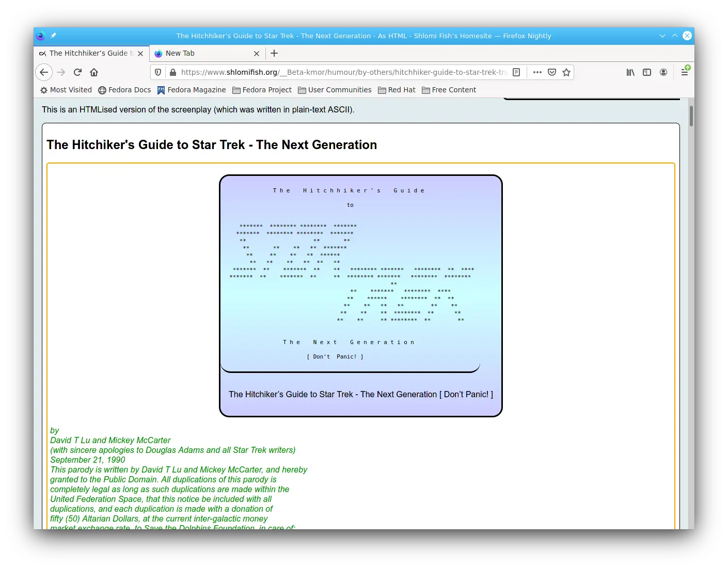Switch to the New Tab tab
The height and width of the screenshot is (569, 728).
coord(207,53)
